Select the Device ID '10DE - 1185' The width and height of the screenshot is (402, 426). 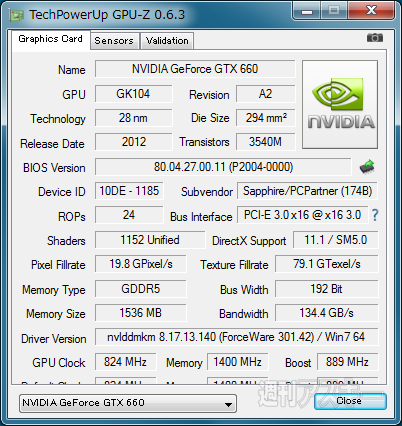[x=129, y=191]
